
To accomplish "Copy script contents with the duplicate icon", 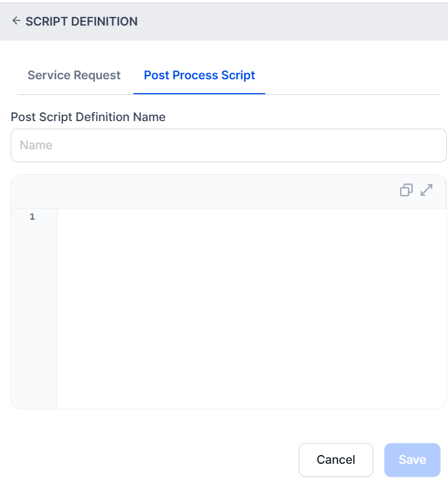I will [406, 190].
